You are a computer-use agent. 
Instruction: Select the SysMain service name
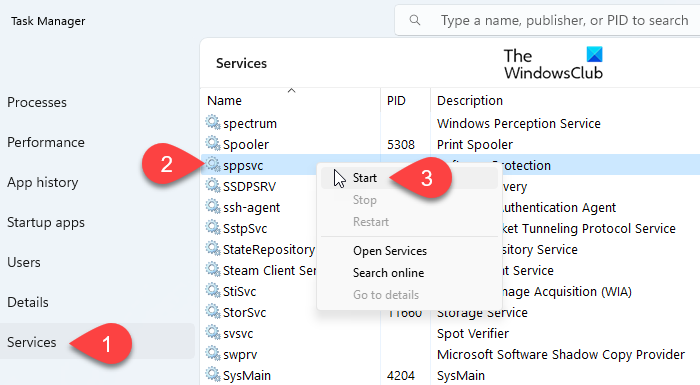point(247,376)
